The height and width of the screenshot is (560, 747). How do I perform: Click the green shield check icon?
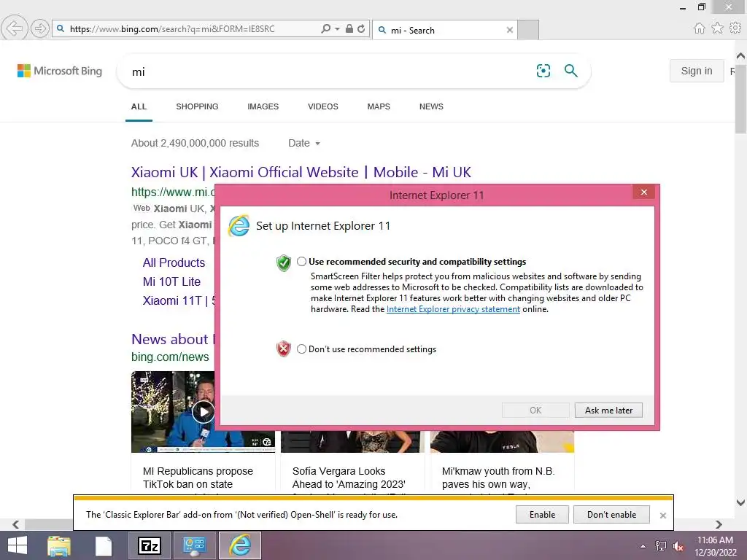pyautogui.click(x=284, y=262)
